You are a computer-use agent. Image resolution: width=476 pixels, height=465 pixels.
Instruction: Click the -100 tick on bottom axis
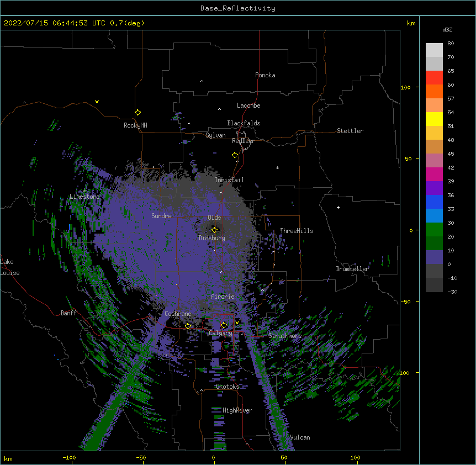click(69, 457)
